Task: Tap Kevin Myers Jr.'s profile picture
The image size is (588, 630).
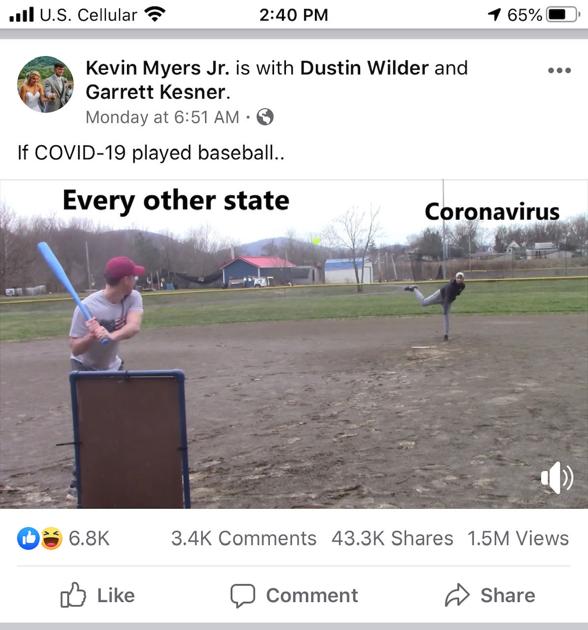Action: pyautogui.click(x=45, y=84)
